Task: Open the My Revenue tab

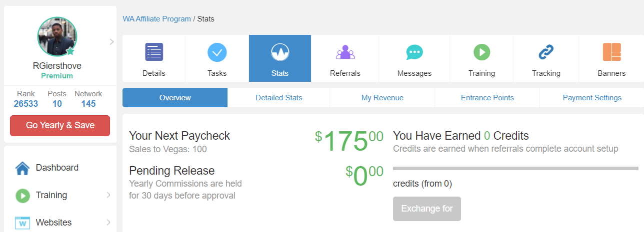Action: tap(382, 98)
